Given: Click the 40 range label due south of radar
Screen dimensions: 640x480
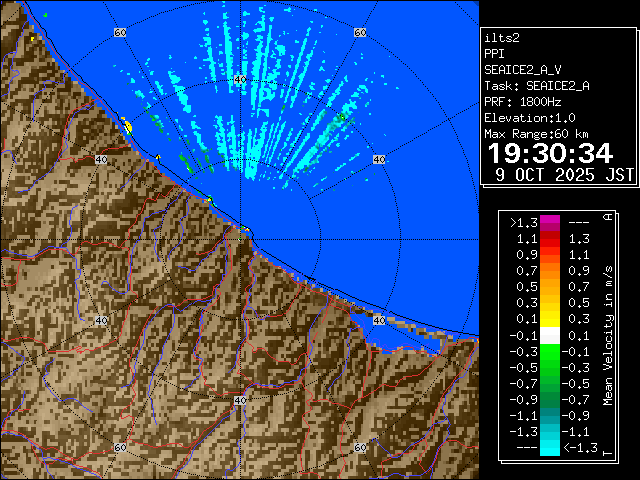Looking at the screenshot, I should 239,400.
